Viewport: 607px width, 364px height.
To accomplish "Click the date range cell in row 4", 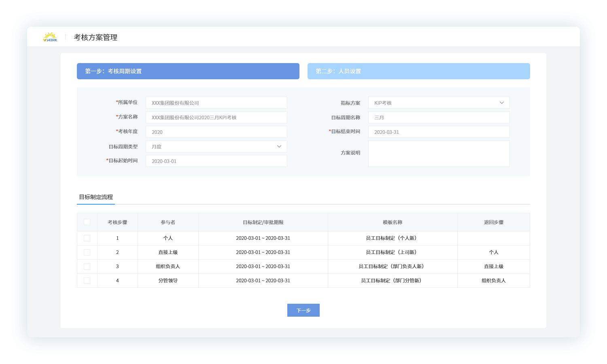I will click(263, 281).
